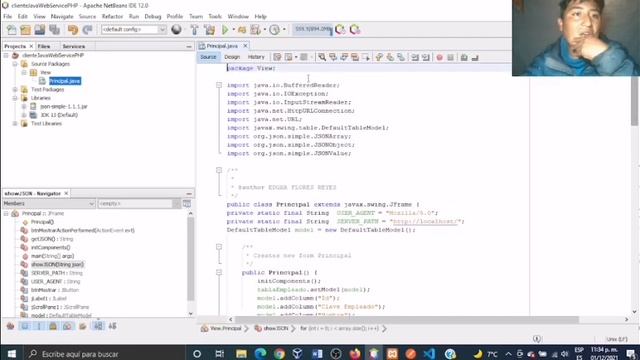640x360 pixels.
Task: Switch to Source view button
Action: click(208, 57)
